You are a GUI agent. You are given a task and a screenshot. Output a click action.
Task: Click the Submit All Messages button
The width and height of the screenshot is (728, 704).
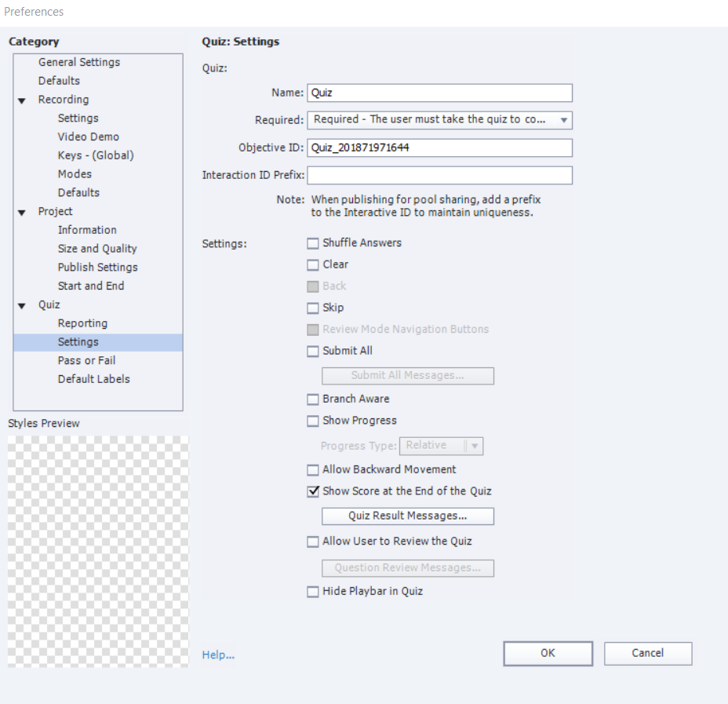point(408,376)
